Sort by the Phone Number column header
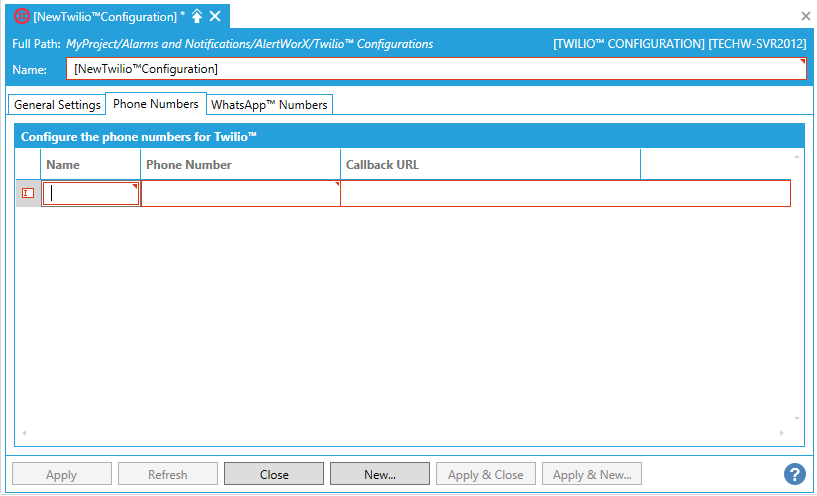The height and width of the screenshot is (496, 817). 240,164
